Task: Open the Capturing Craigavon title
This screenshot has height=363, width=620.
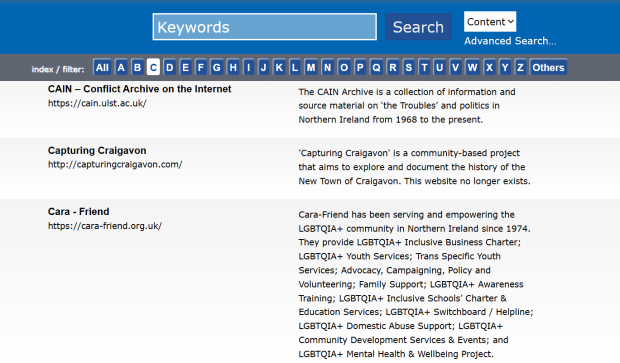Action: 97,150
